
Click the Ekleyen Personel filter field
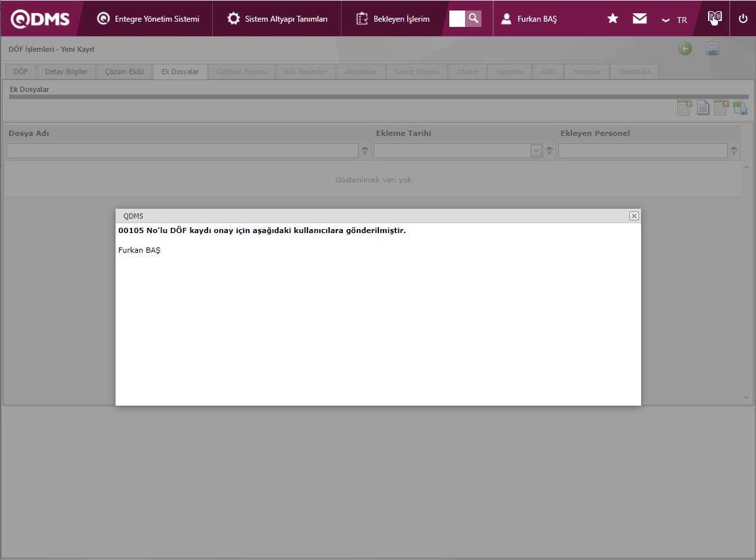(x=642, y=151)
